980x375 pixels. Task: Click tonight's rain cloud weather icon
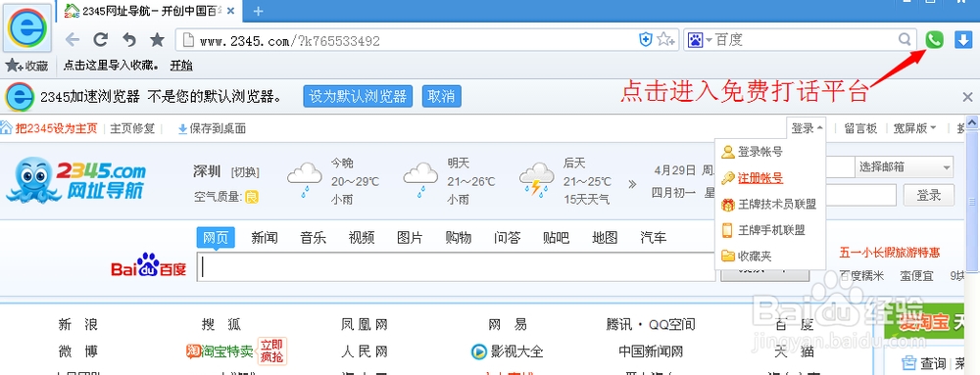[305, 180]
